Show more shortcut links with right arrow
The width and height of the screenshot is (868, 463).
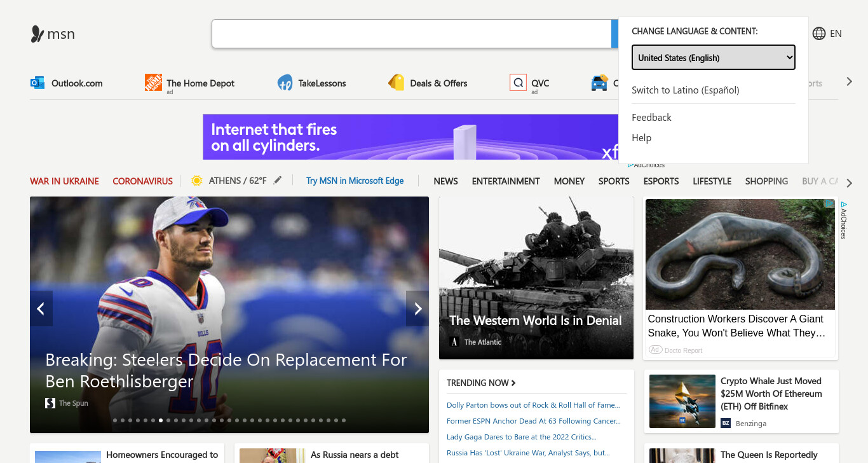click(850, 81)
